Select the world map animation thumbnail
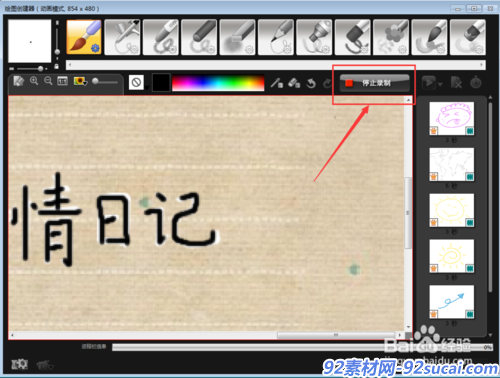The width and height of the screenshot is (500, 378). pos(452,164)
